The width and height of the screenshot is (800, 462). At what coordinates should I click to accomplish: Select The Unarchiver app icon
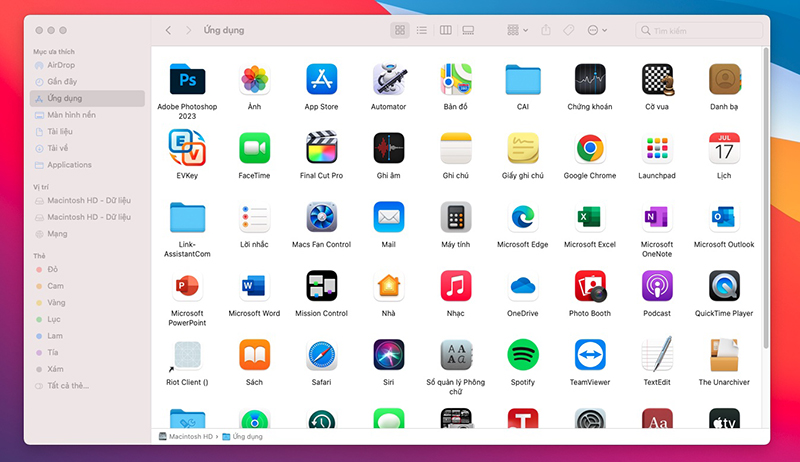click(x=724, y=355)
